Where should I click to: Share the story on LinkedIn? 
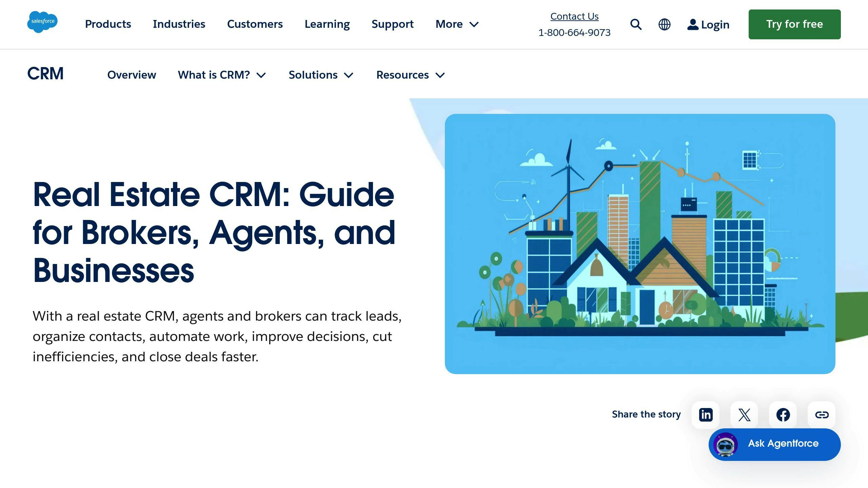point(706,415)
